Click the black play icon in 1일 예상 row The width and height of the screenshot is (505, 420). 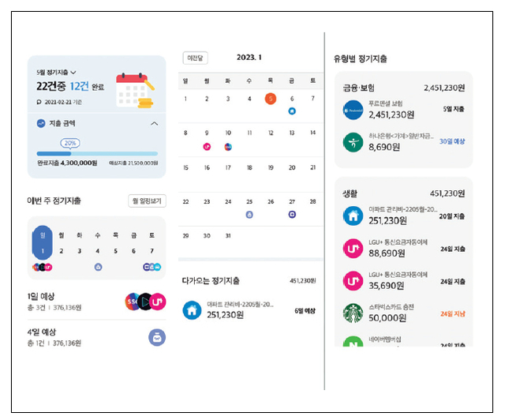(x=145, y=302)
